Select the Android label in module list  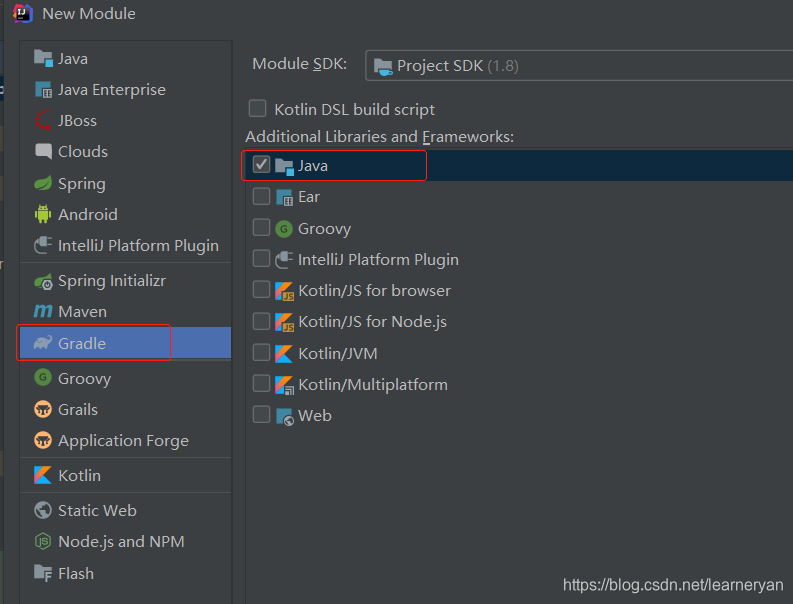click(87, 214)
